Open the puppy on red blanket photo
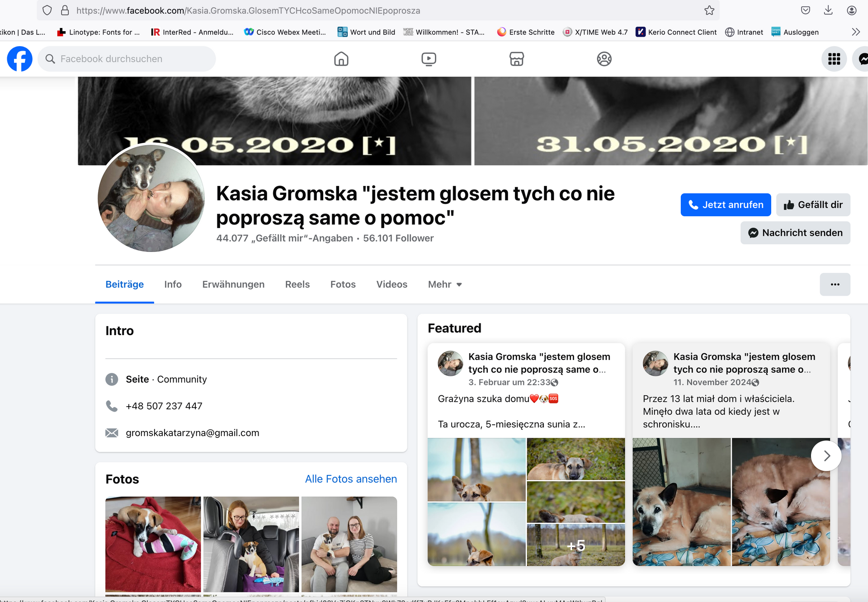Screen dimensions: 868x602 [153, 544]
